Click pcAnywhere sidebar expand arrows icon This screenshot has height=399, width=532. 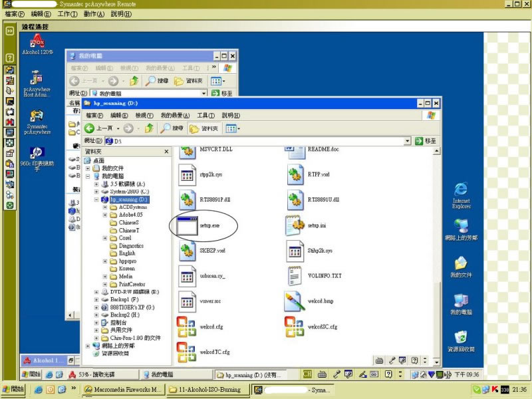click(x=10, y=31)
